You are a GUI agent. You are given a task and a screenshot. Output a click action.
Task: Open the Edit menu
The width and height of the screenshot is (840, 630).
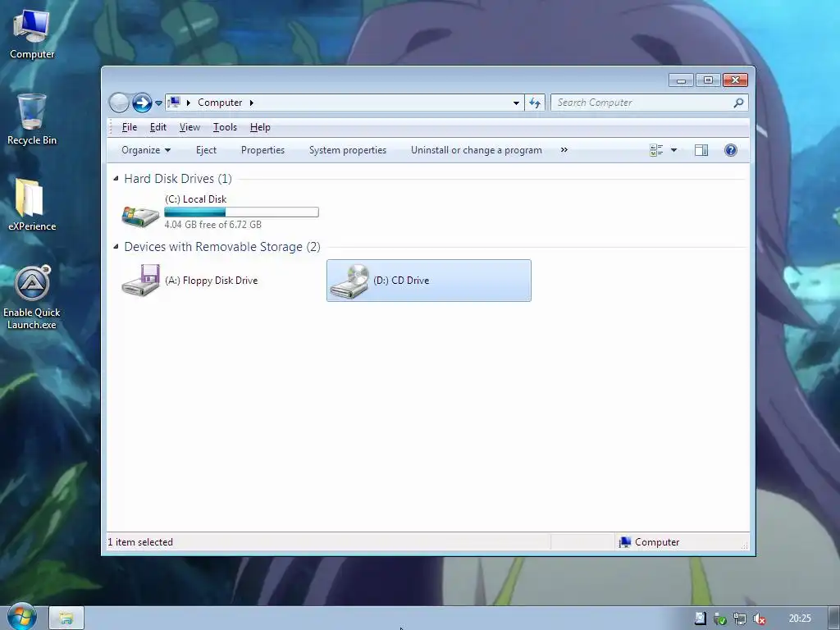[x=158, y=127]
